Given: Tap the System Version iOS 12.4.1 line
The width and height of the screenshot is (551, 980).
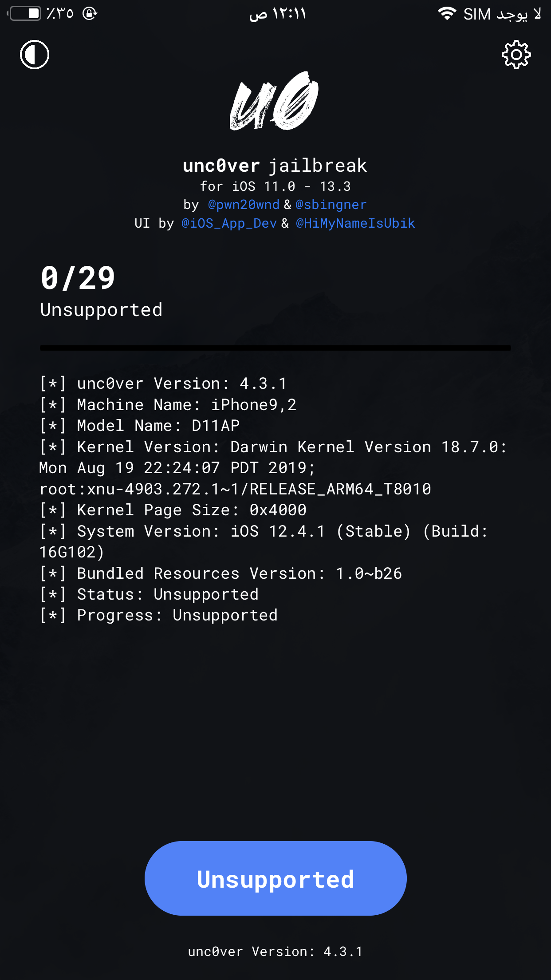Looking at the screenshot, I should (x=264, y=541).
